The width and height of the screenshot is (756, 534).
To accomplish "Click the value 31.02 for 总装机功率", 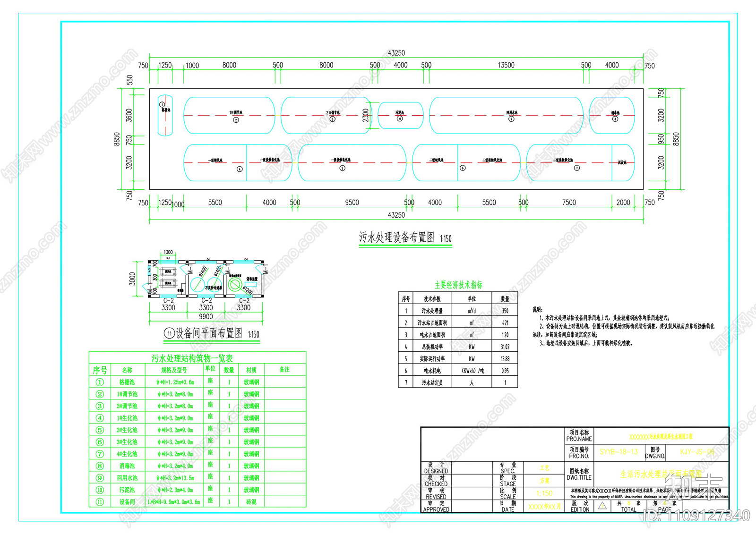I will (505, 347).
